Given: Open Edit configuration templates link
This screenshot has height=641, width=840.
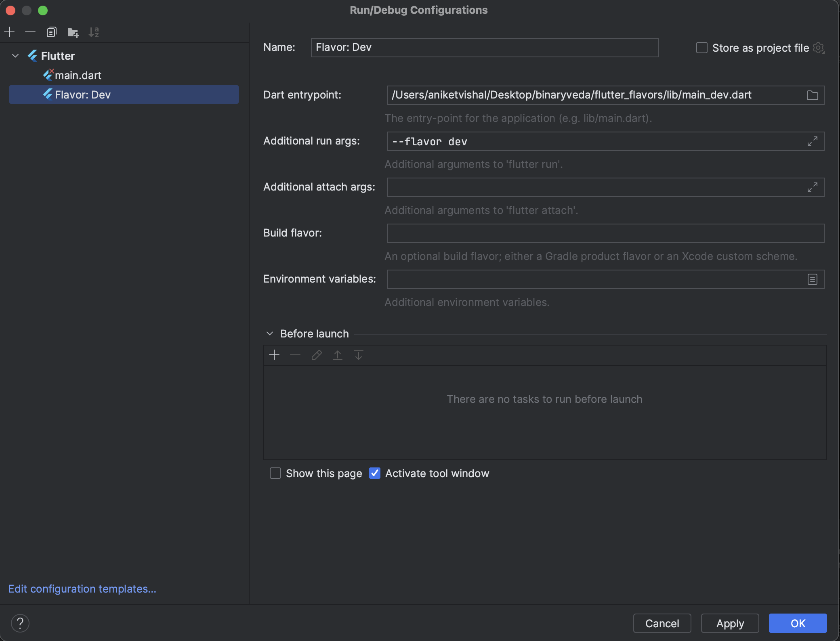Looking at the screenshot, I should [82, 589].
